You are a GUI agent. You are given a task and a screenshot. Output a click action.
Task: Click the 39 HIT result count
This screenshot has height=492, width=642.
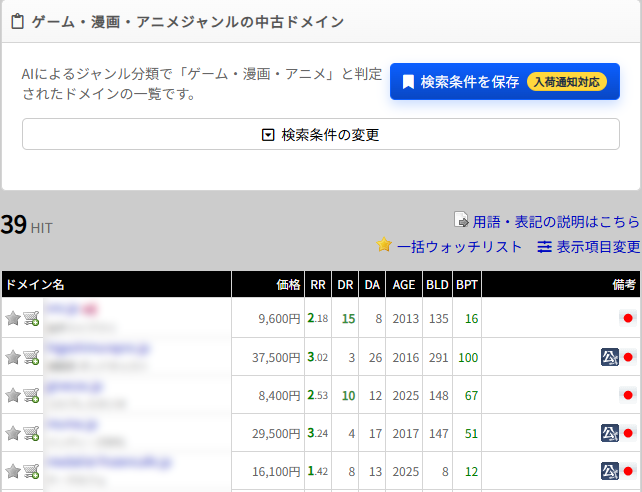click(27, 225)
